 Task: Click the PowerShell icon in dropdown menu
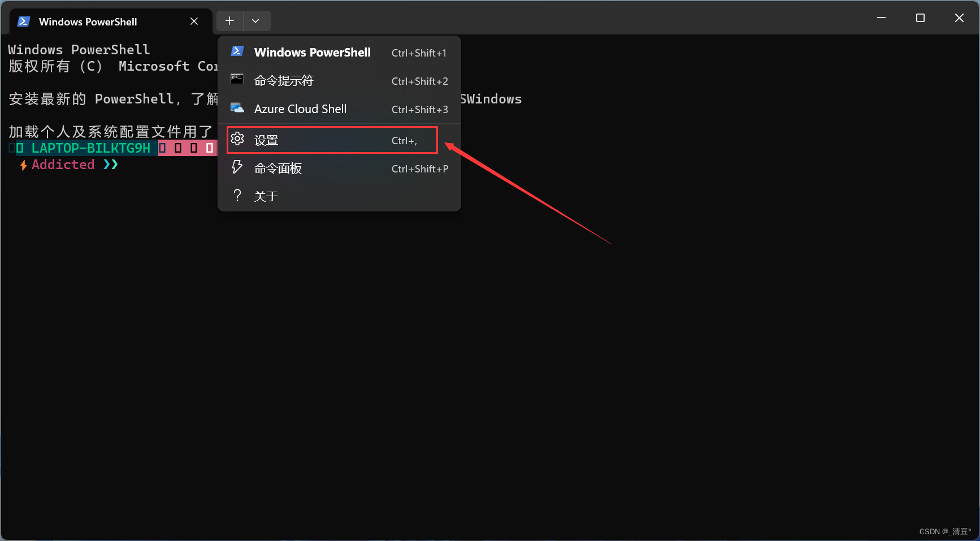coord(237,51)
